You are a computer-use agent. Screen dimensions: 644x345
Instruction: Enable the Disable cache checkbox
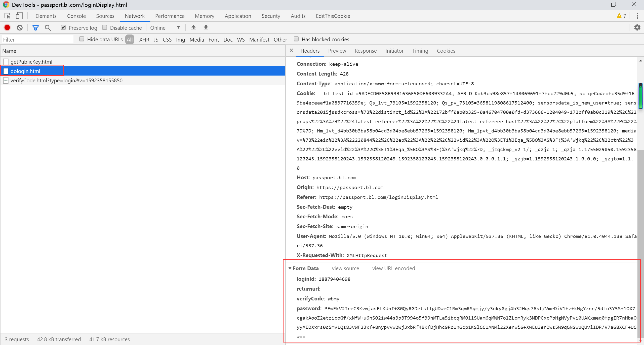pyautogui.click(x=105, y=27)
